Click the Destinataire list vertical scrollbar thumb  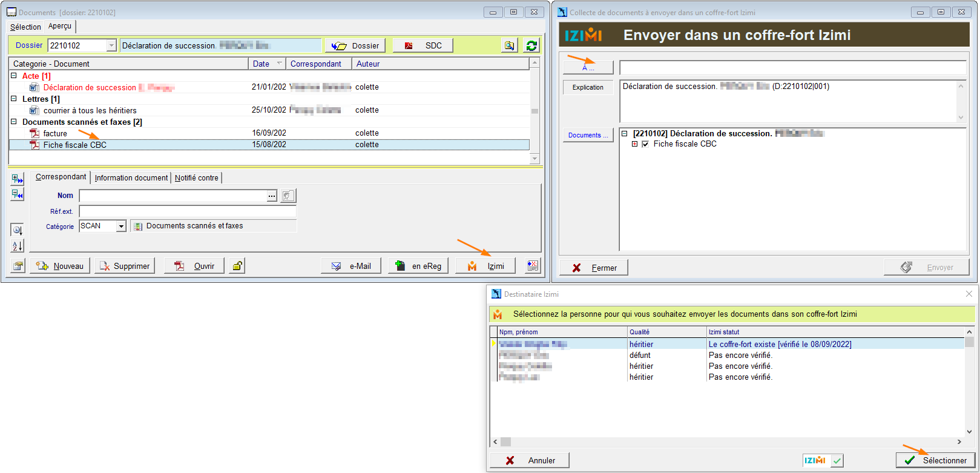[969, 342]
